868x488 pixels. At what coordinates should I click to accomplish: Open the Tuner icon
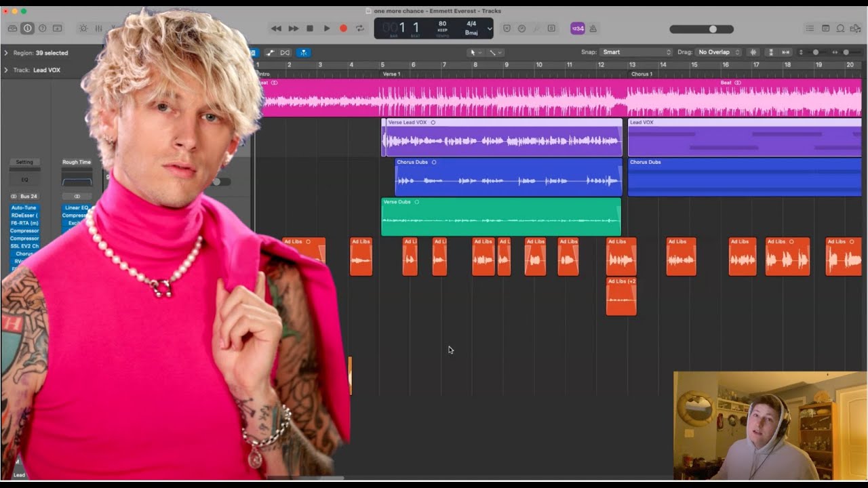(x=521, y=28)
